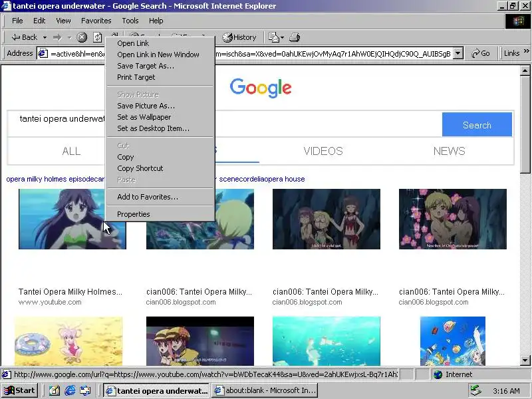Image resolution: width=532 pixels, height=399 pixels.
Task: Switch to about:blank taskbar window
Action: (x=265, y=390)
